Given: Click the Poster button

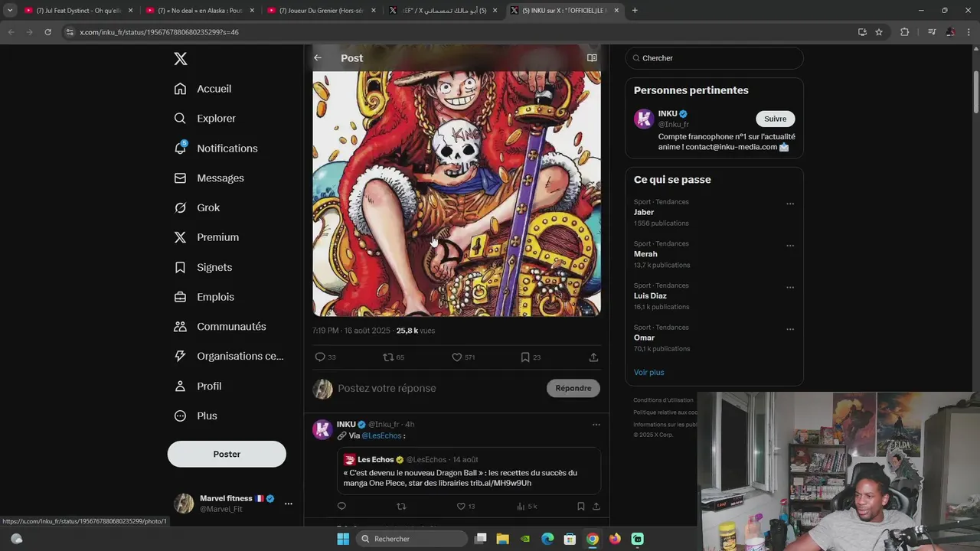Looking at the screenshot, I should coord(227,454).
